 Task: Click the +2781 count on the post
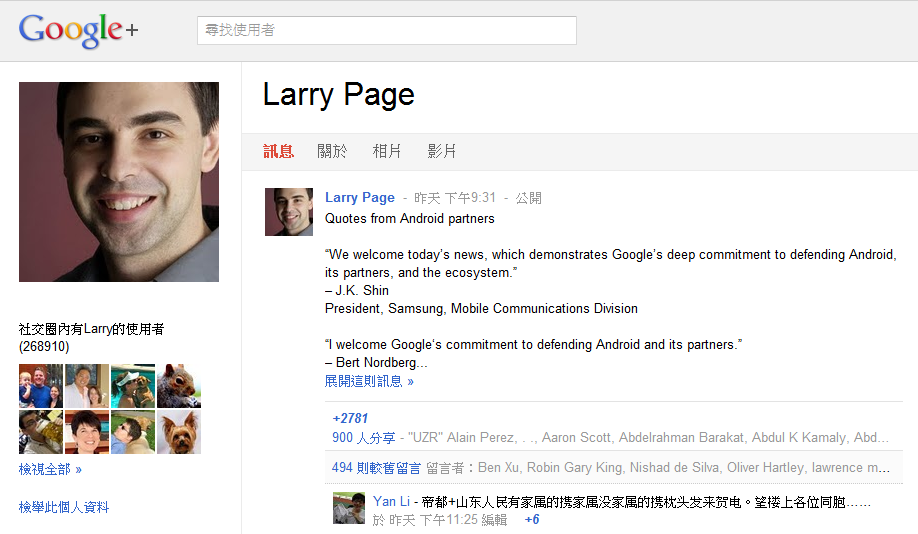pos(350,418)
